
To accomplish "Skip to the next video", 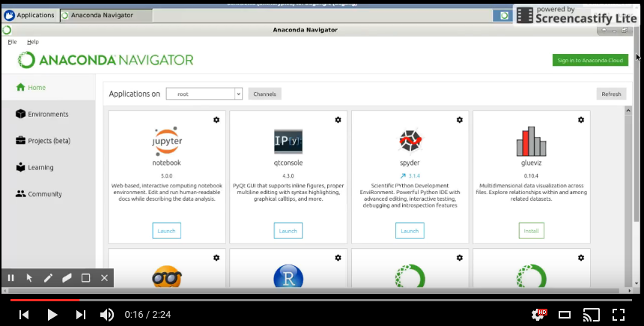I will [81, 315].
